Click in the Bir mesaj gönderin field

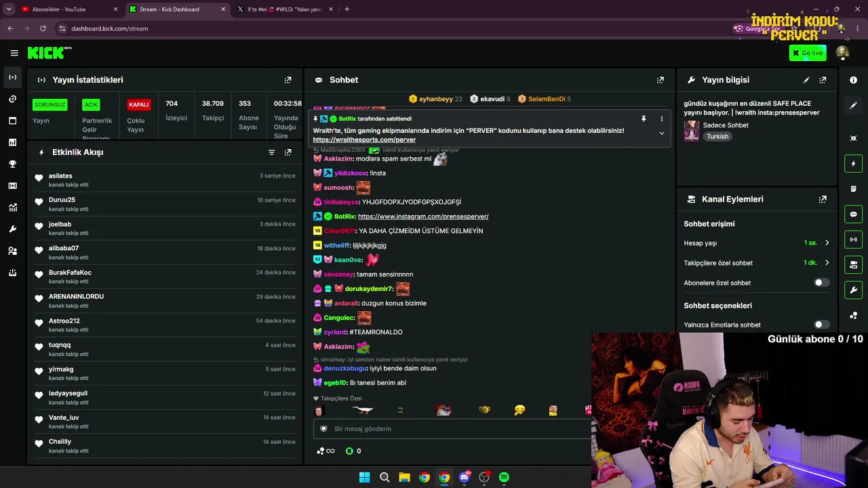452,428
